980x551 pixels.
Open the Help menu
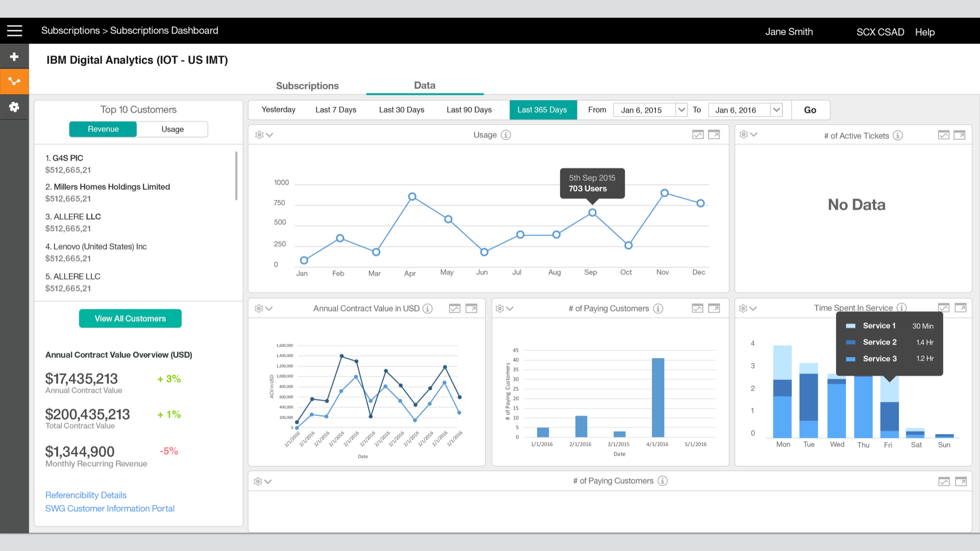click(924, 32)
